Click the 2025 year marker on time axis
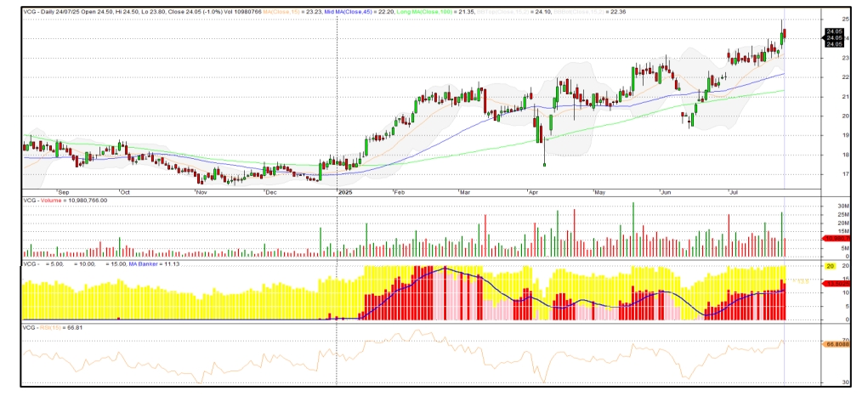This screenshot has width=868, height=396. pos(345,192)
